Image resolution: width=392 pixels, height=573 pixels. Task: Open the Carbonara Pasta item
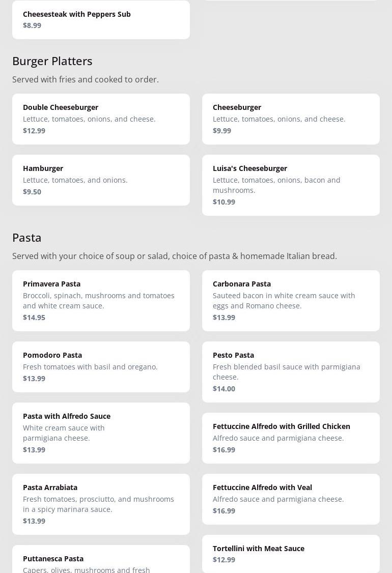(291, 300)
